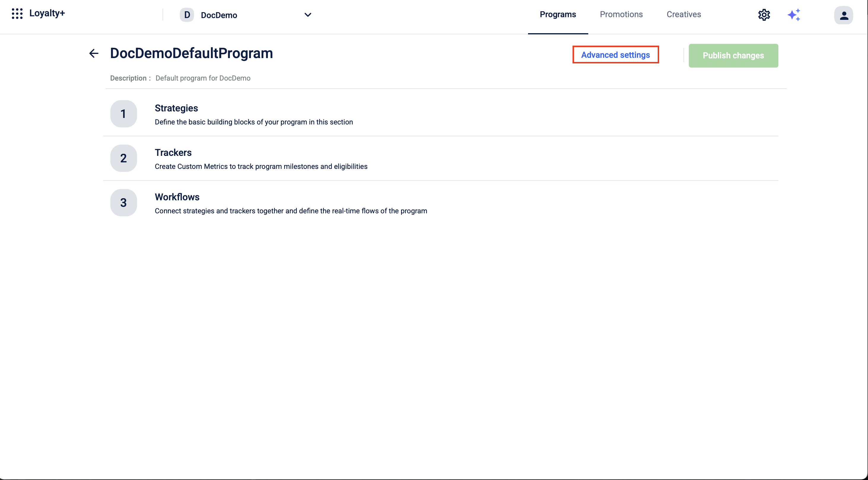Expand the DocDemo organization chevron
The width and height of the screenshot is (868, 480).
tap(308, 15)
